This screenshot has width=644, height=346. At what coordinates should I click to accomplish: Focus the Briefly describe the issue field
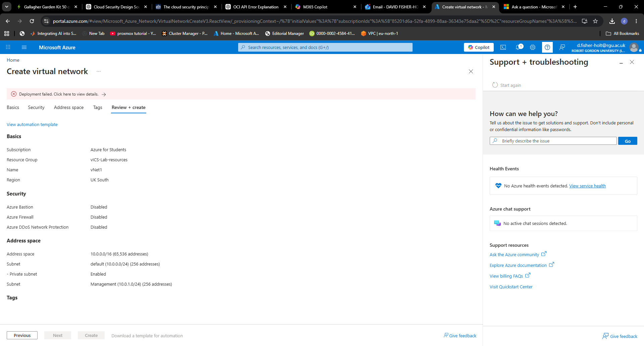click(x=553, y=141)
